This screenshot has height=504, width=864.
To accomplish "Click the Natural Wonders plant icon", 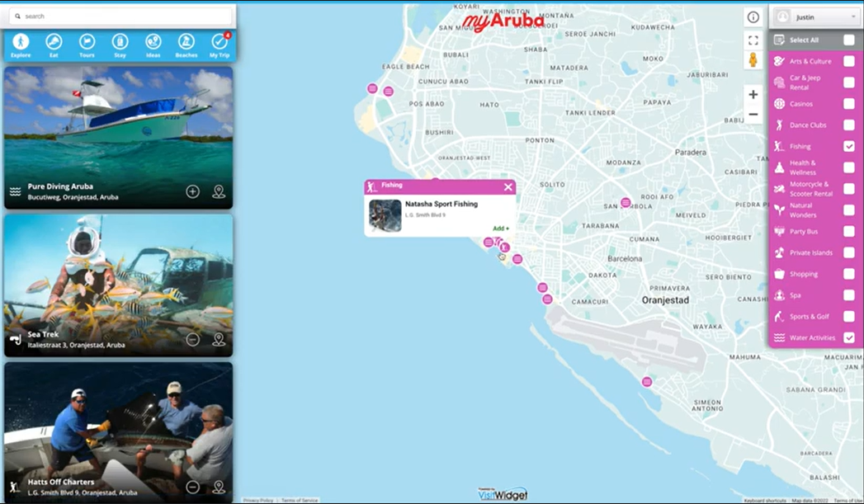I will 779,210.
